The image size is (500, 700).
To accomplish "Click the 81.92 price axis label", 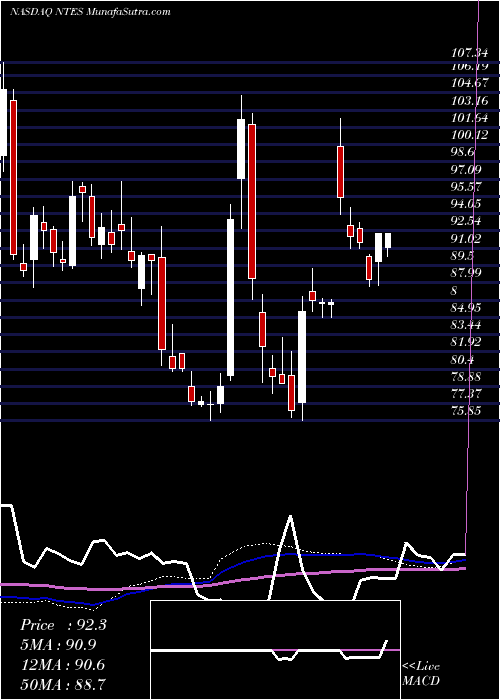I will click(466, 342).
